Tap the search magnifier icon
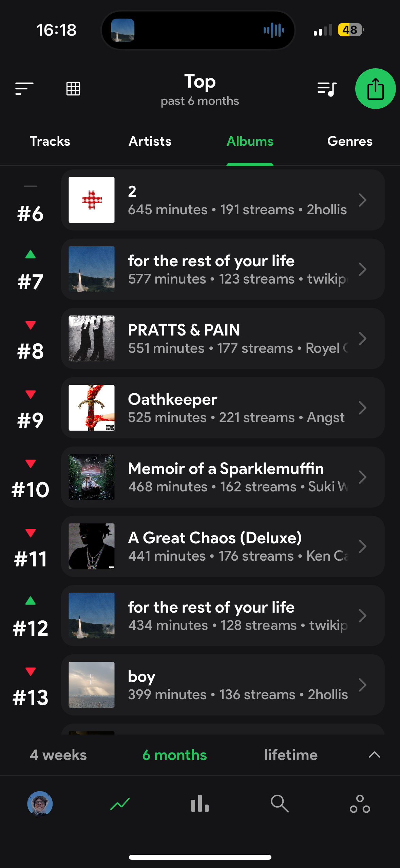The image size is (400, 868). point(280,803)
